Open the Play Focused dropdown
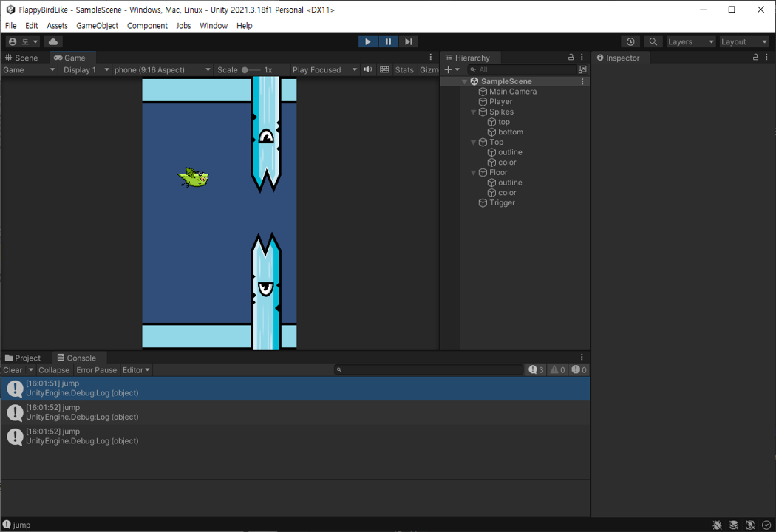This screenshot has height=532, width=776. click(324, 69)
